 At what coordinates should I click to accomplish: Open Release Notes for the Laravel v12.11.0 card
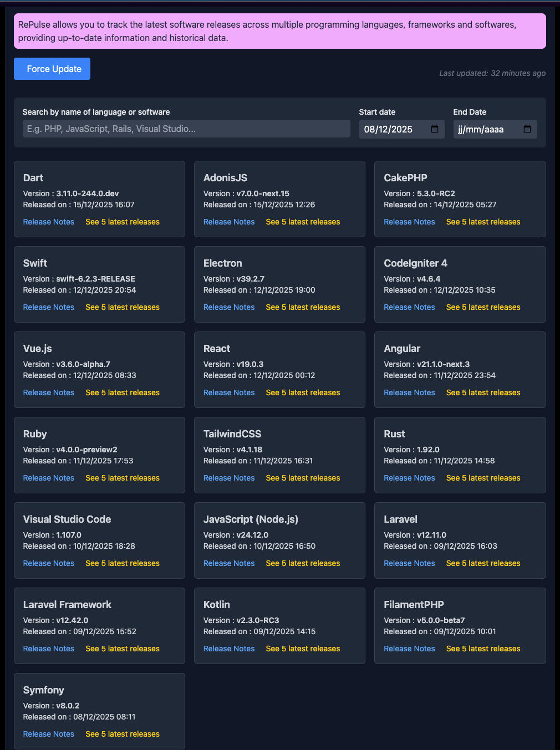(409, 563)
